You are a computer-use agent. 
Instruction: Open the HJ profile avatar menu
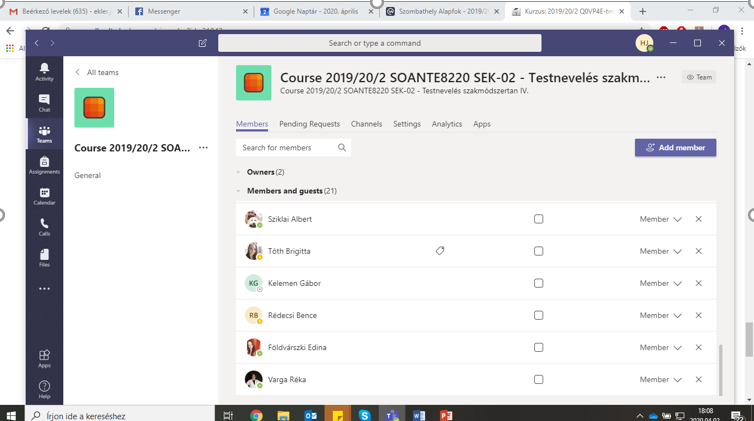point(644,43)
